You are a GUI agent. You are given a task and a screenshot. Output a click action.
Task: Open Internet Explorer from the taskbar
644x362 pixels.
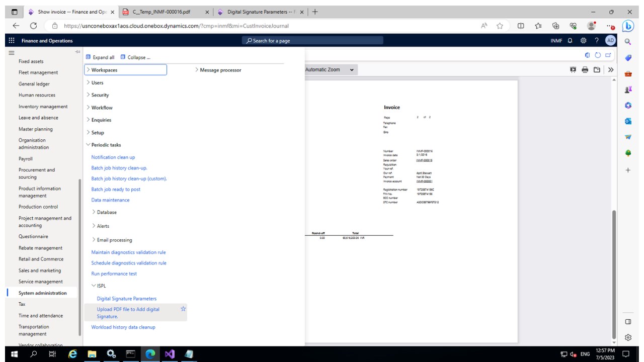72,354
